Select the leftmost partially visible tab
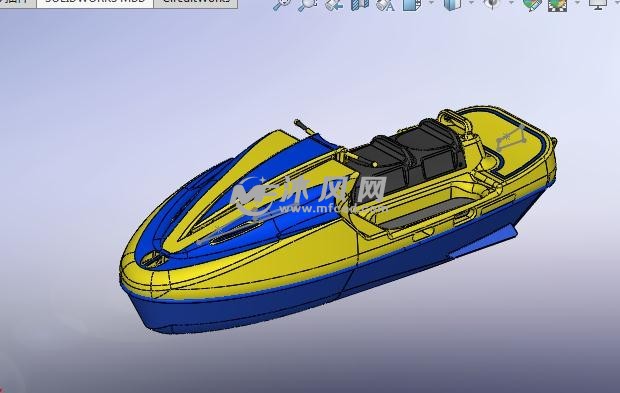 tap(18, 3)
